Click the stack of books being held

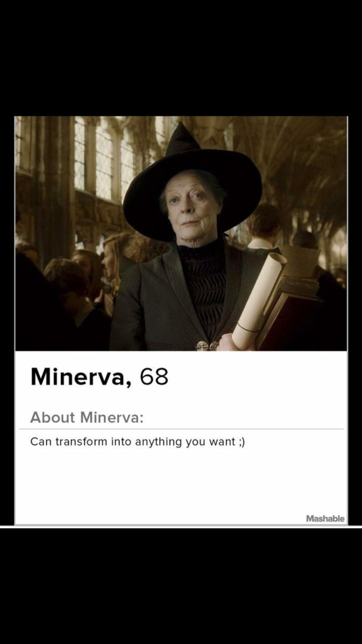[x=290, y=296]
